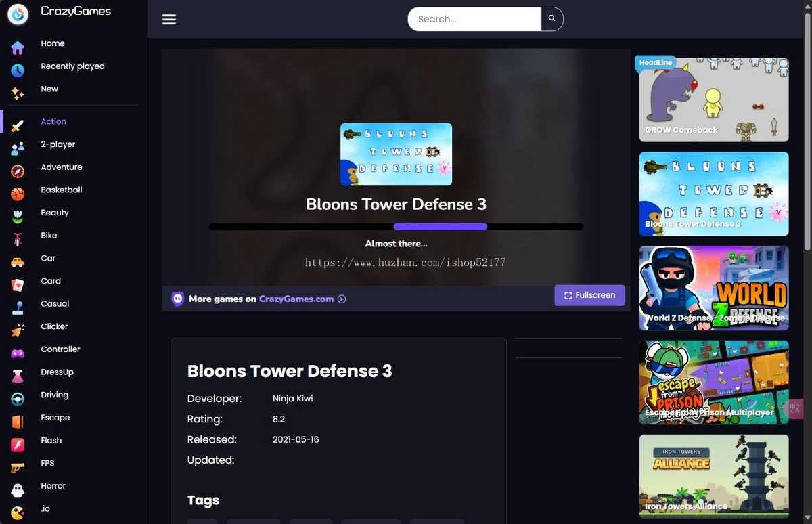Open Bloons Tower Defense 3 sidebar thumbnail
812x524 pixels.
coord(714,194)
